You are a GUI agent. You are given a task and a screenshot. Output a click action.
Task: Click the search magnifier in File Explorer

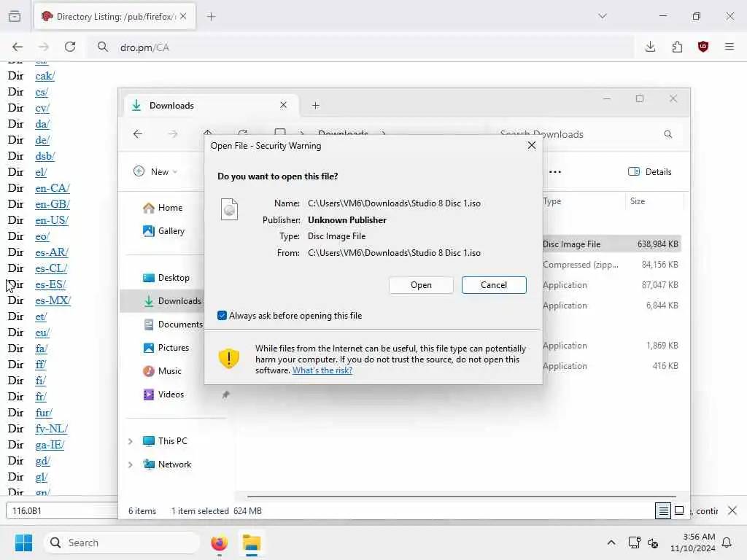pyautogui.click(x=668, y=134)
